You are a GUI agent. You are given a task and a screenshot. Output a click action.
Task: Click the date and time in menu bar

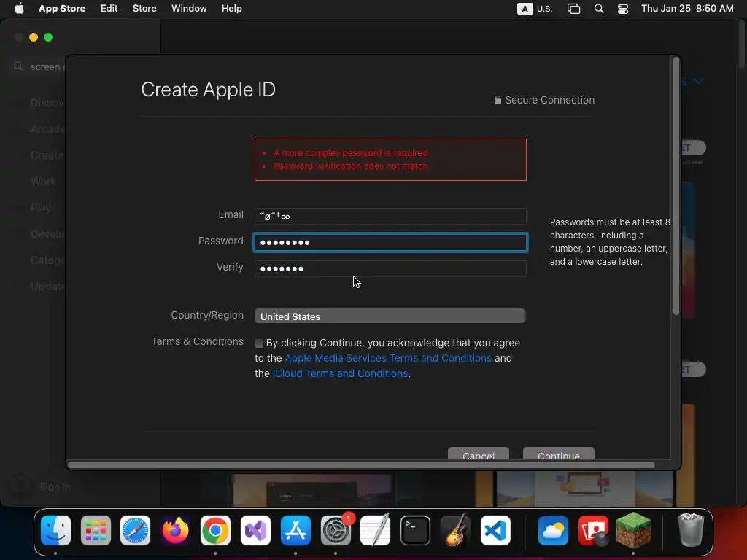687,9
